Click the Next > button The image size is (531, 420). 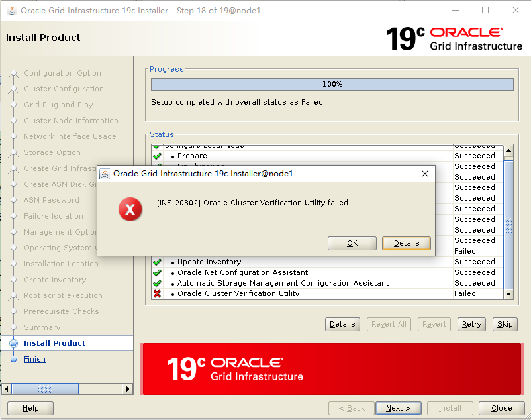[x=399, y=408]
